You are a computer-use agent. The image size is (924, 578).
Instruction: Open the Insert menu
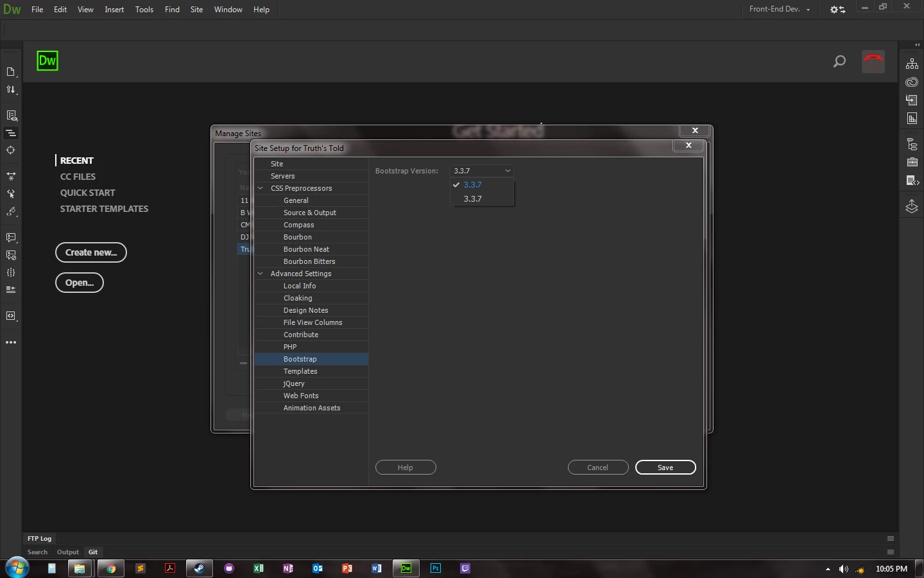(x=114, y=10)
